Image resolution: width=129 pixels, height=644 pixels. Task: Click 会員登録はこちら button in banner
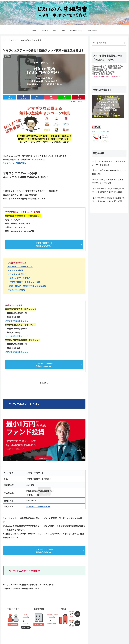tap(43, 458)
